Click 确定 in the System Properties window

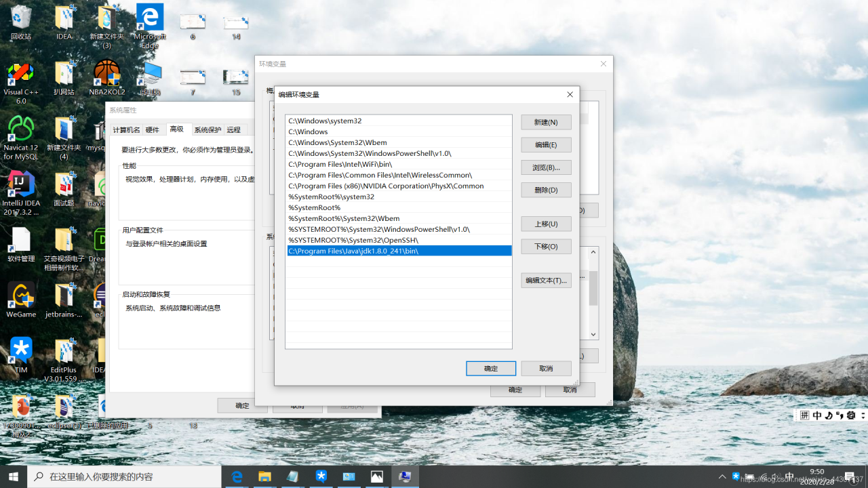click(242, 405)
